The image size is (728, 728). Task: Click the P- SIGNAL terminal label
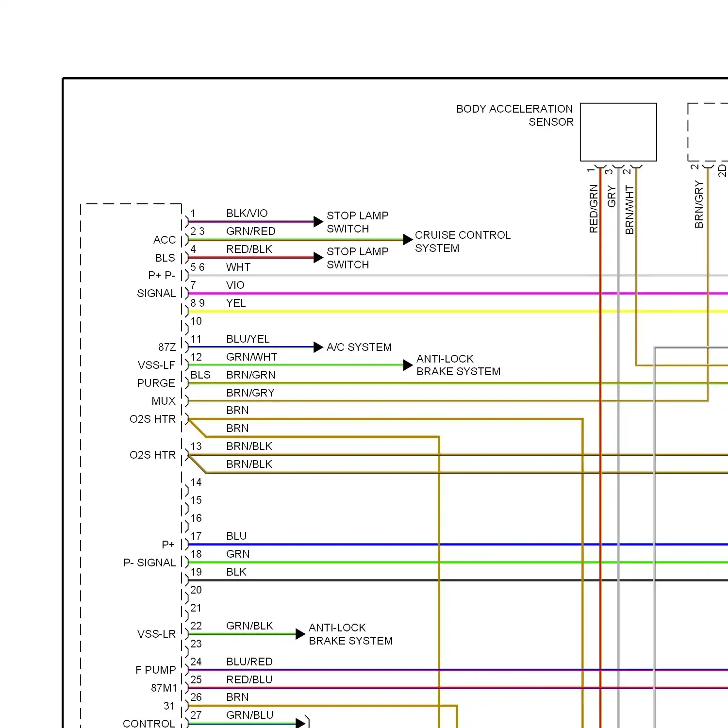point(149,563)
